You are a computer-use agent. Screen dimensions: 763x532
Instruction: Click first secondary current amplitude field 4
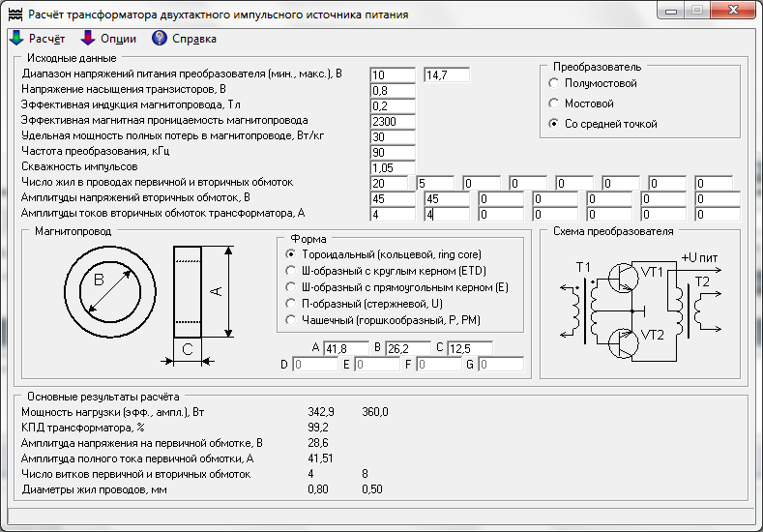(x=393, y=214)
